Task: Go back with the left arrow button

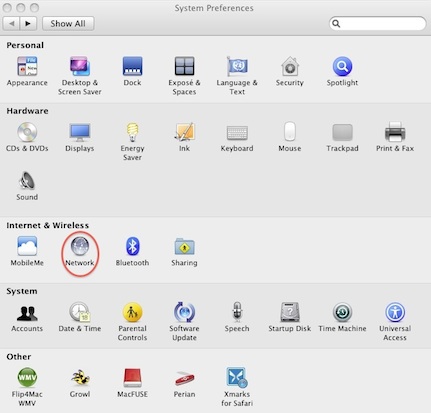Action: click(11, 24)
